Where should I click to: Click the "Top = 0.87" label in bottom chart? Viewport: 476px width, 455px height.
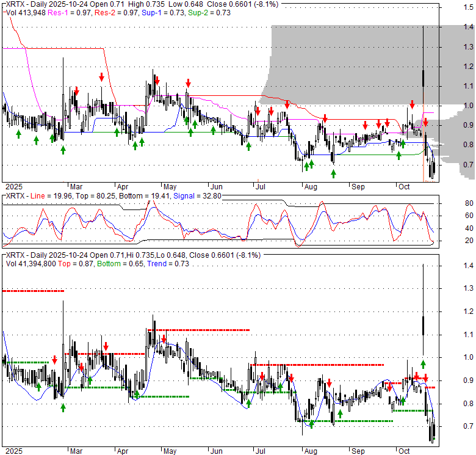click(76, 264)
